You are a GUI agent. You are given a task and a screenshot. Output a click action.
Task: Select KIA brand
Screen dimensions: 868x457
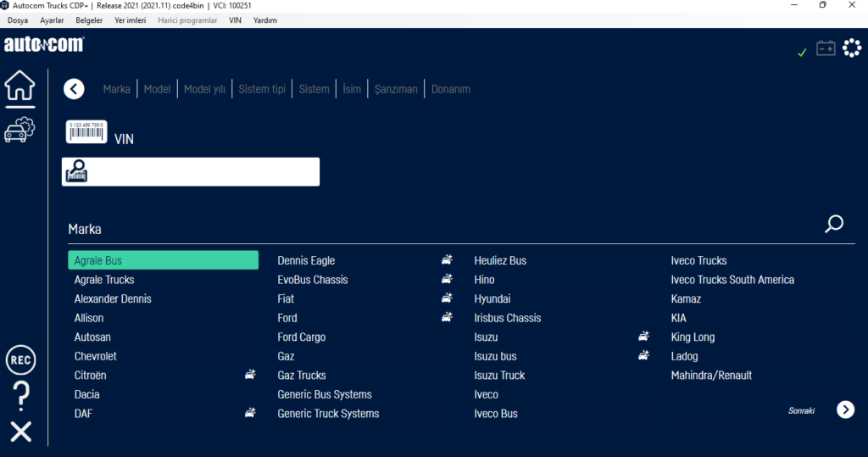click(679, 318)
